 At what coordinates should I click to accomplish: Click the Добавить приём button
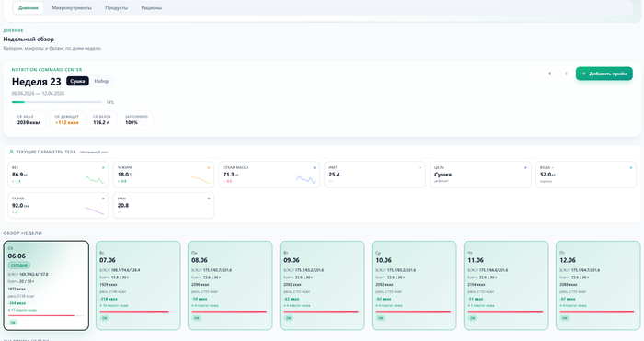click(x=604, y=74)
